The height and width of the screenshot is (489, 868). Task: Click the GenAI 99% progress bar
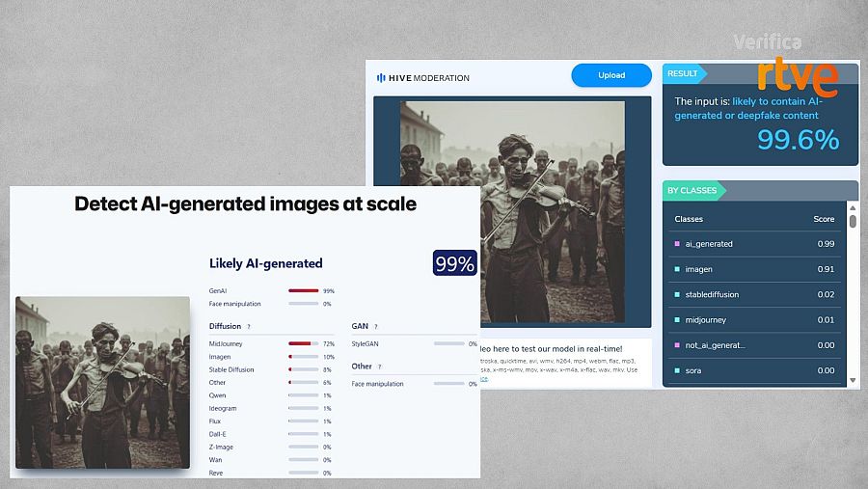[x=303, y=290]
